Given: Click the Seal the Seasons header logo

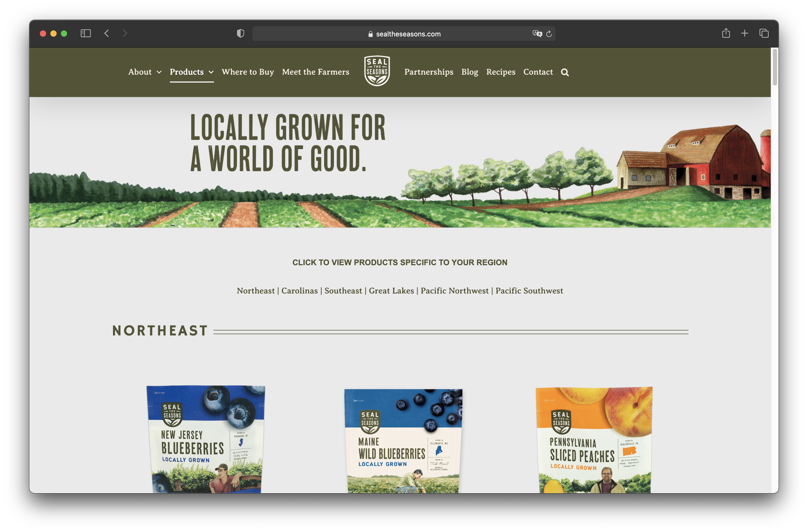Looking at the screenshot, I should tap(377, 71).
